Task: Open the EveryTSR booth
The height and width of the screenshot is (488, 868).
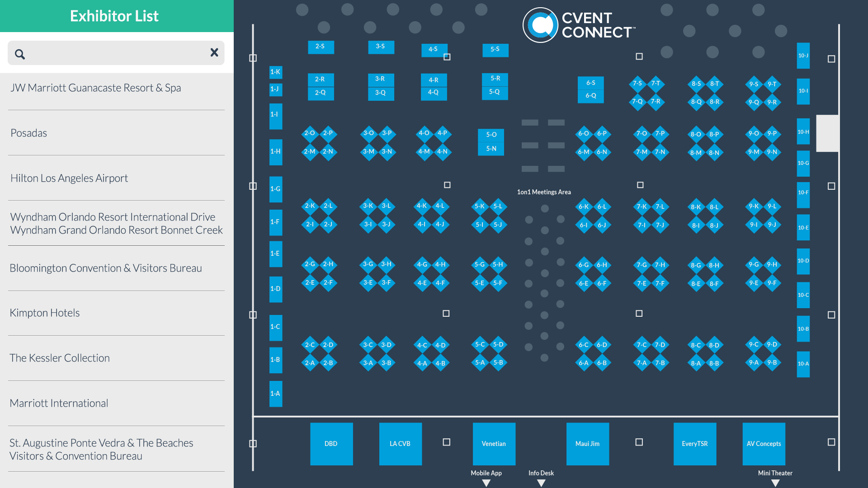Action: click(x=695, y=444)
